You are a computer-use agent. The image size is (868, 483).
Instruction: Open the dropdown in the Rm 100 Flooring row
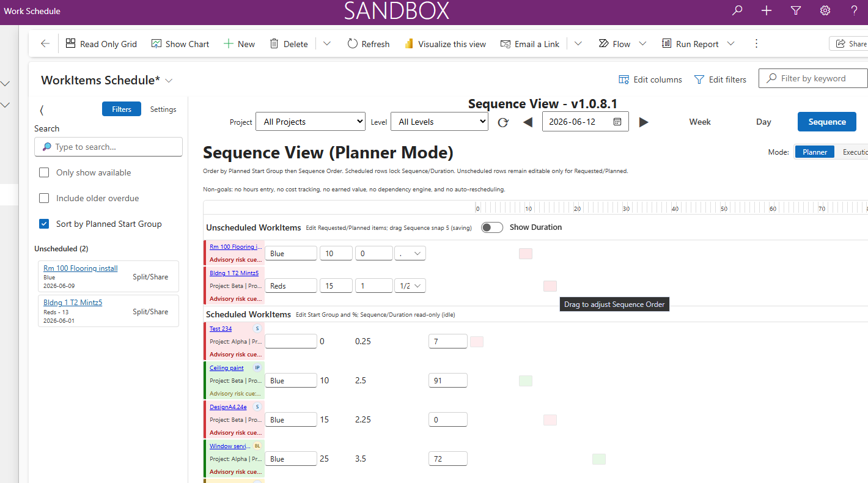pos(410,253)
